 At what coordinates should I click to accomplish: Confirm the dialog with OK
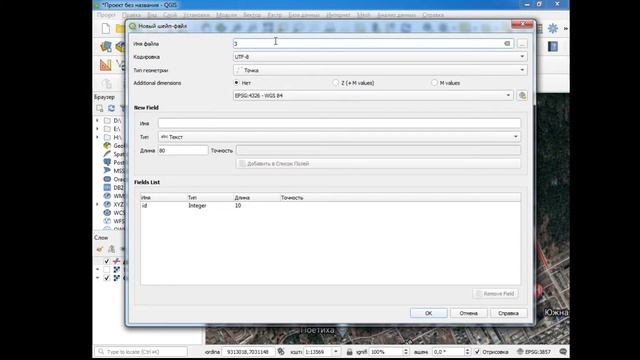[428, 313]
